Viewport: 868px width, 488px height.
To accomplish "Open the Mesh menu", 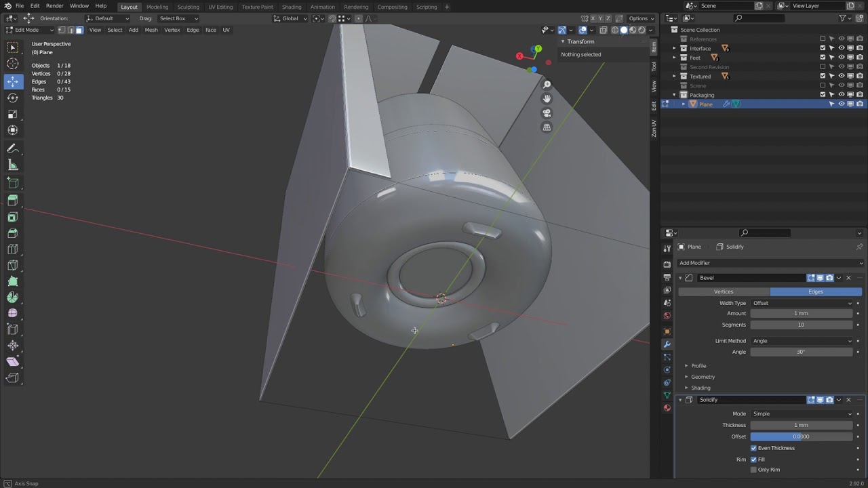I will [x=151, y=30].
